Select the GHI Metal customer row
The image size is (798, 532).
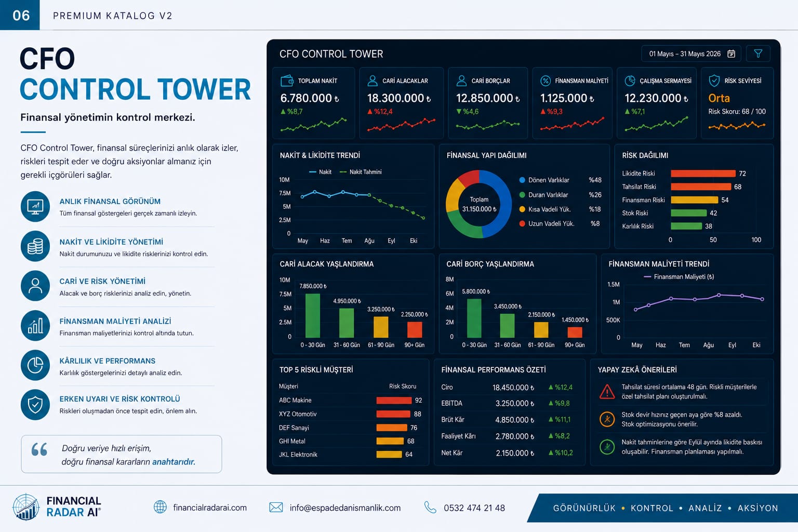[351, 441]
